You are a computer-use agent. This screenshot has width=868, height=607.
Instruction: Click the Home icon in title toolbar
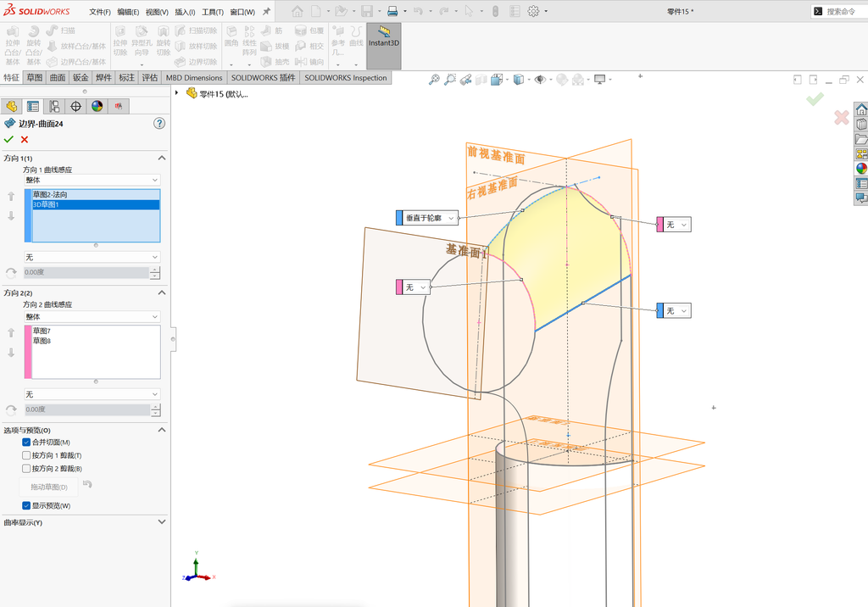click(x=298, y=11)
